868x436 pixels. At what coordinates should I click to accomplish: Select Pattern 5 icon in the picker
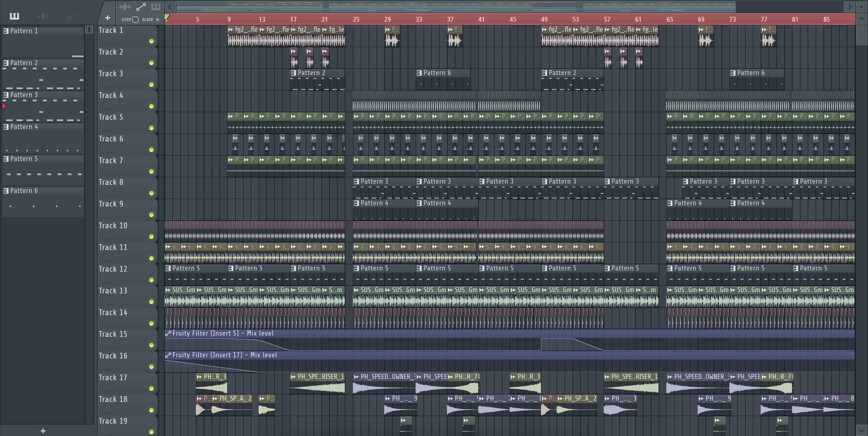coord(6,159)
